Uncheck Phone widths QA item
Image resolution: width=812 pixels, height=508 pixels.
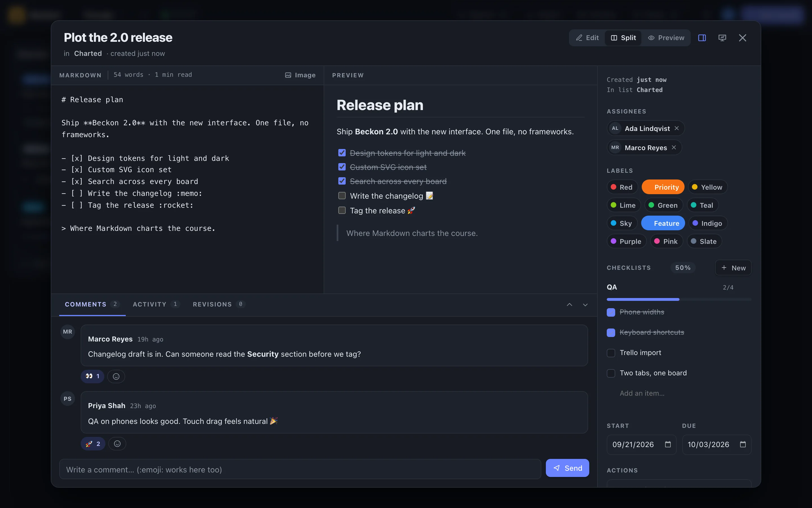[x=611, y=312]
